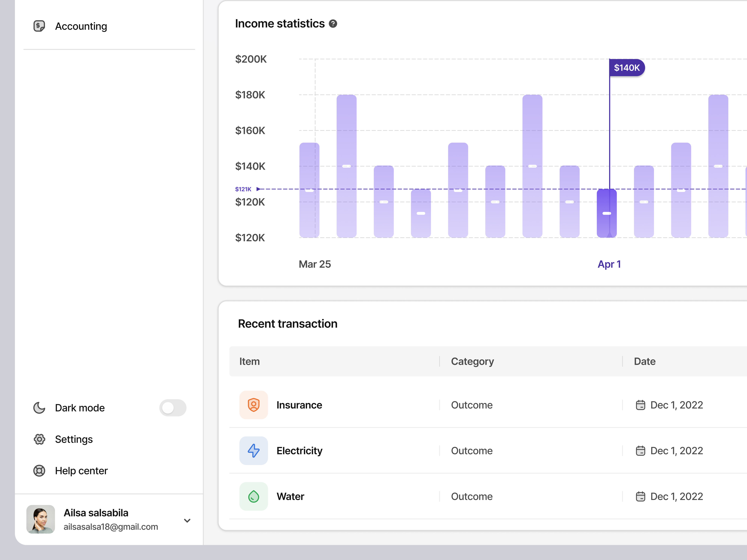Click the Electricity lightning bolt icon

tap(253, 450)
